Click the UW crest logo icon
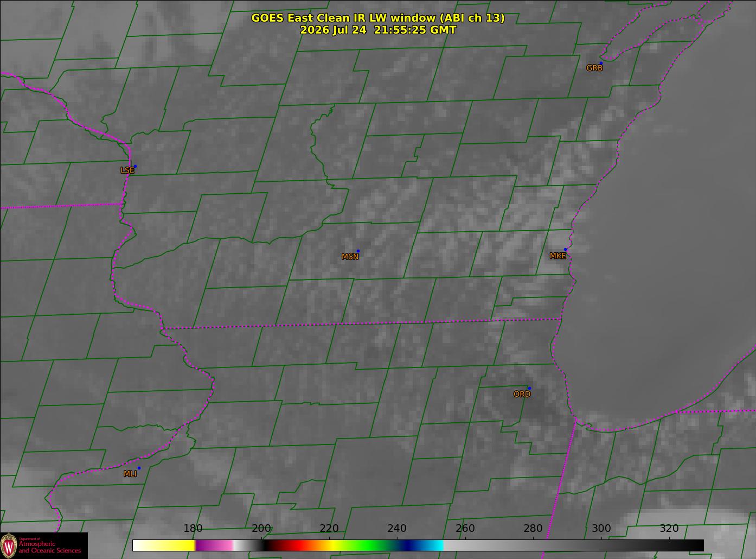This screenshot has width=756, height=559. tap(9, 545)
